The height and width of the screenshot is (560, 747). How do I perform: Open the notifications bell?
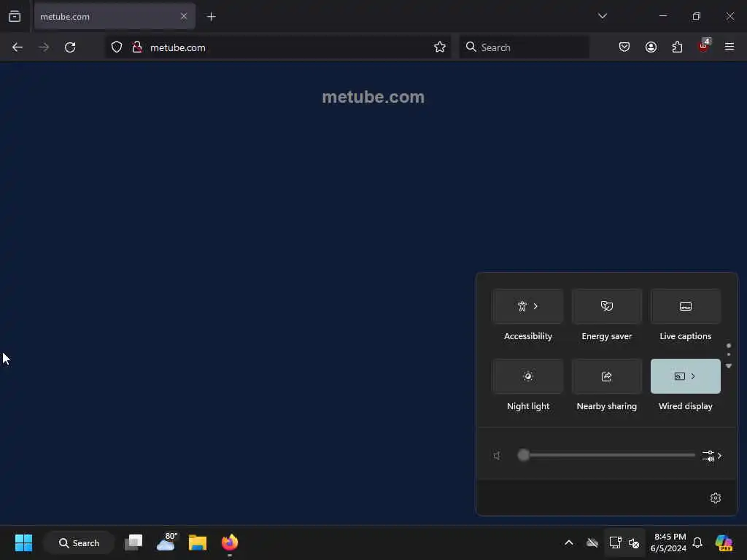697,542
